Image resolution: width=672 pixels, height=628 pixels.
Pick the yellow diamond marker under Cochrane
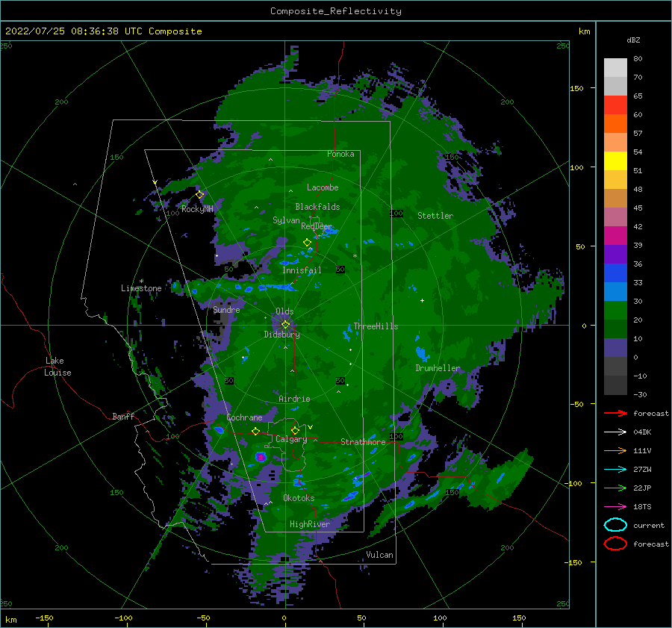click(255, 432)
